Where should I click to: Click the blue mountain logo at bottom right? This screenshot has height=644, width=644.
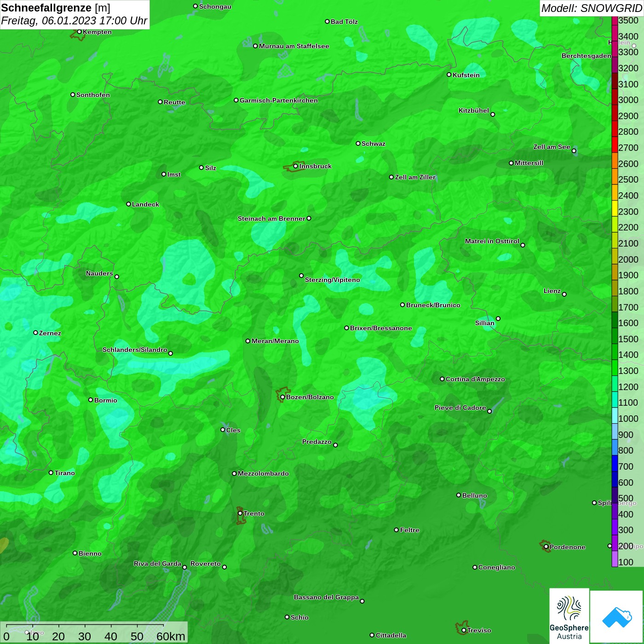pos(617,617)
